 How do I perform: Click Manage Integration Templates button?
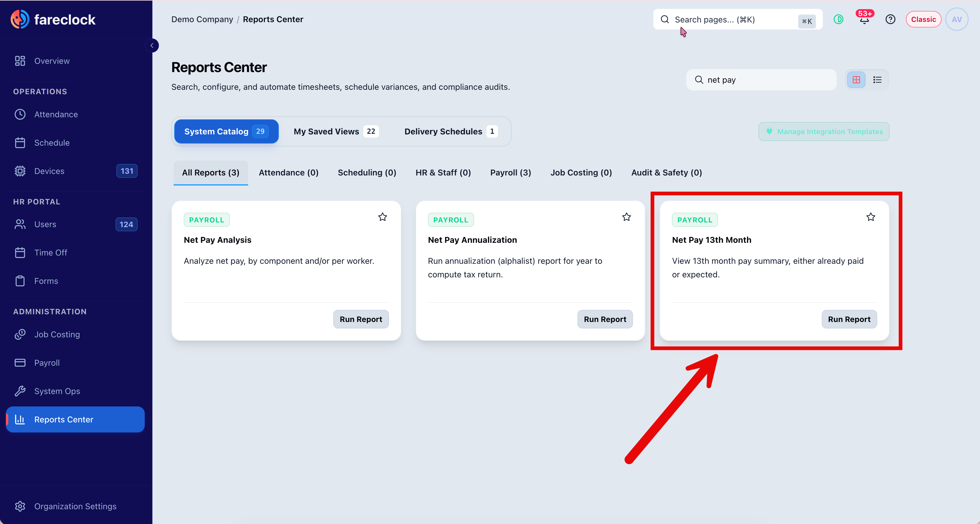click(824, 132)
